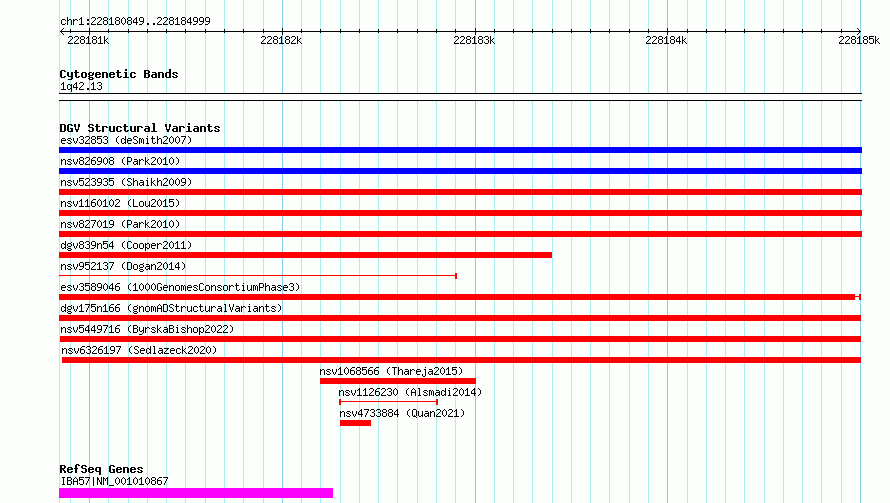The image size is (890, 503).
Task: Select the dgv839n54 (Cooper2011) label
Action: tap(126, 245)
